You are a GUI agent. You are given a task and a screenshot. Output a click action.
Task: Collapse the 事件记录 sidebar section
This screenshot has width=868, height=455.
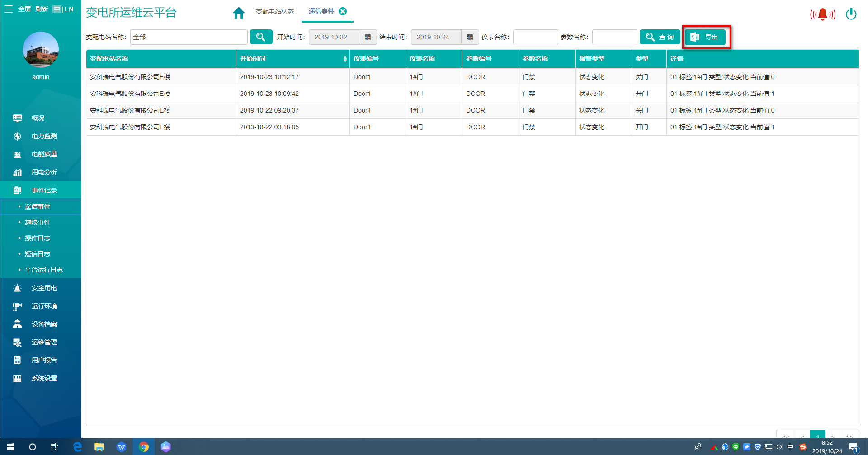pos(44,190)
